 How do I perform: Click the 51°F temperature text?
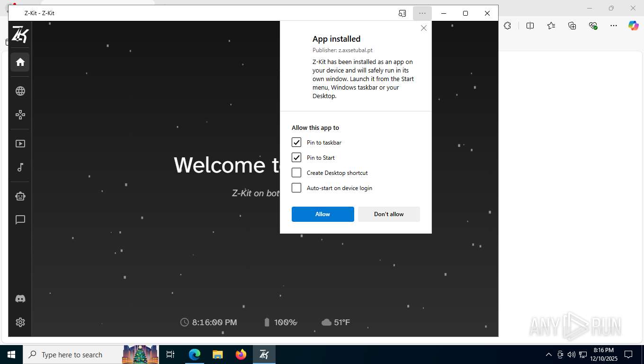click(x=342, y=322)
